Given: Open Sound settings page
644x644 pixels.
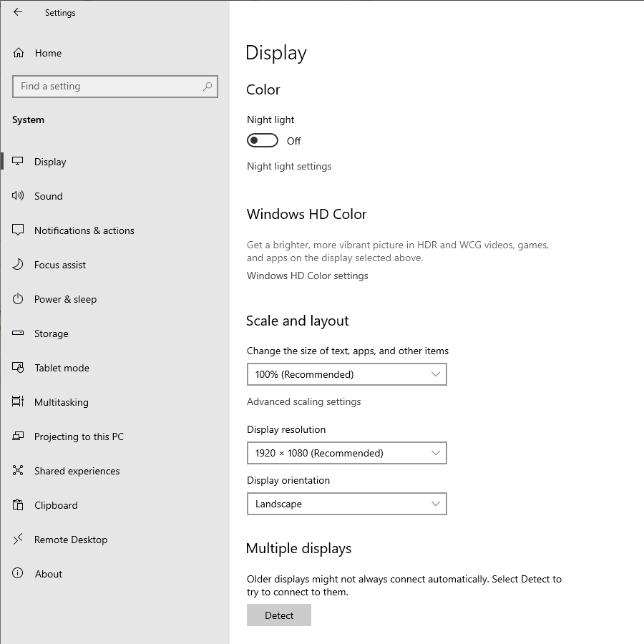Looking at the screenshot, I should [115, 196].
